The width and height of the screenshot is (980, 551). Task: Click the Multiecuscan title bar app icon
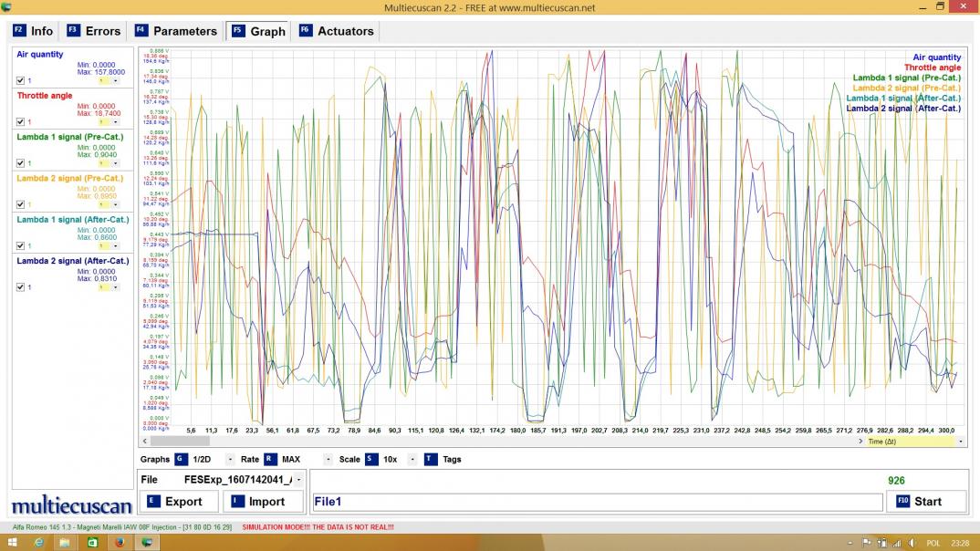[x=6, y=7]
